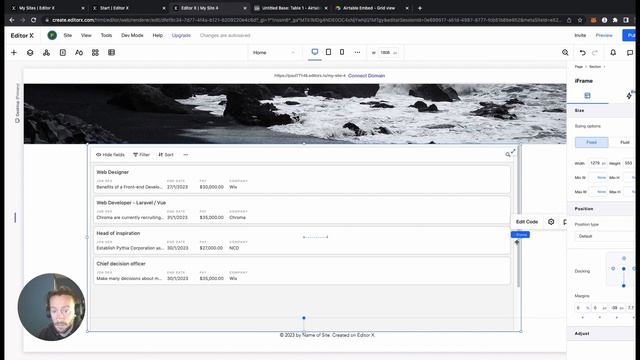Open the Content Manager table icon
Viewport: 640px width, 360px height.
[111, 52]
